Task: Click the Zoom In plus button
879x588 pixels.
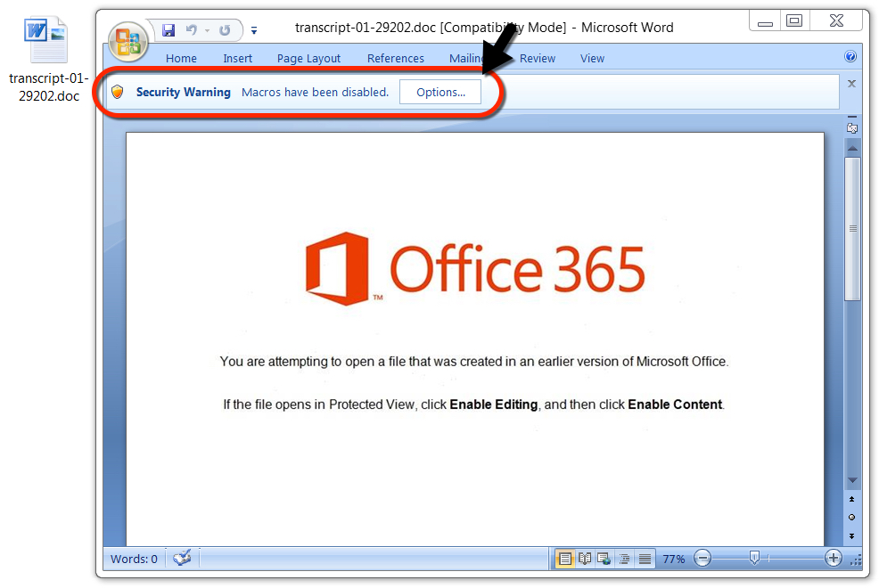Action: (834, 559)
